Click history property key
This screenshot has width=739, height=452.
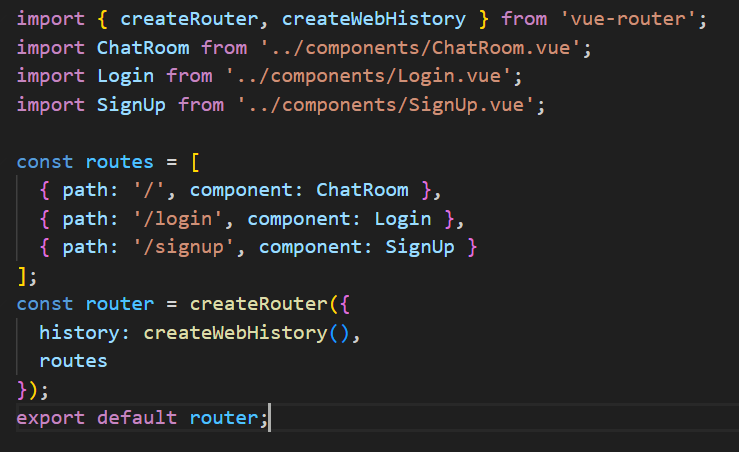coord(80,333)
